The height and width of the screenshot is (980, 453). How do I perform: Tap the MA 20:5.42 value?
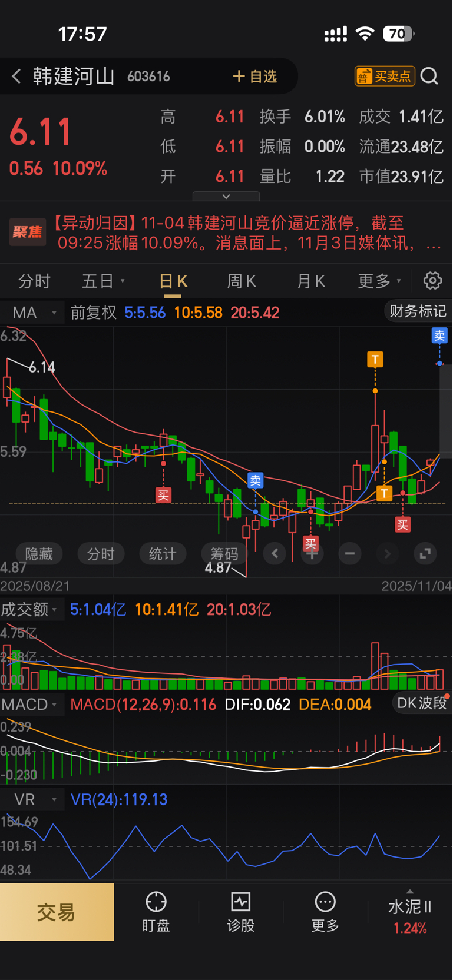[255, 313]
